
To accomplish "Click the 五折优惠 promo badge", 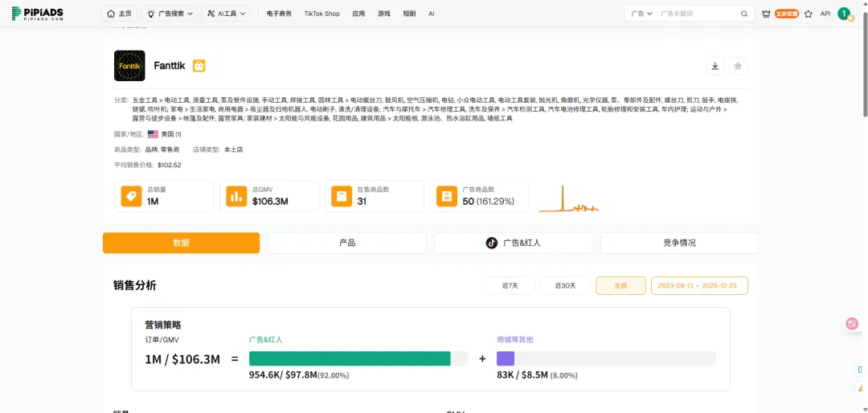I will point(787,14).
